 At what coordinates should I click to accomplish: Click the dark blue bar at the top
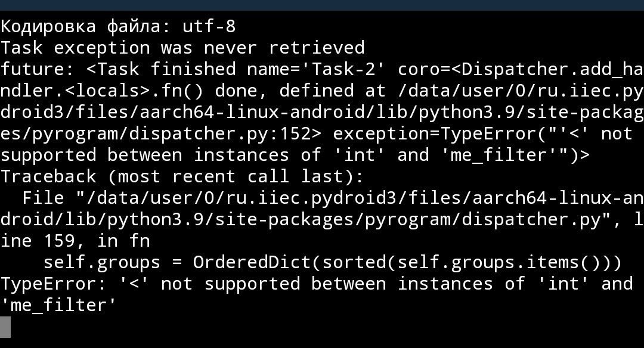click(x=322, y=5)
